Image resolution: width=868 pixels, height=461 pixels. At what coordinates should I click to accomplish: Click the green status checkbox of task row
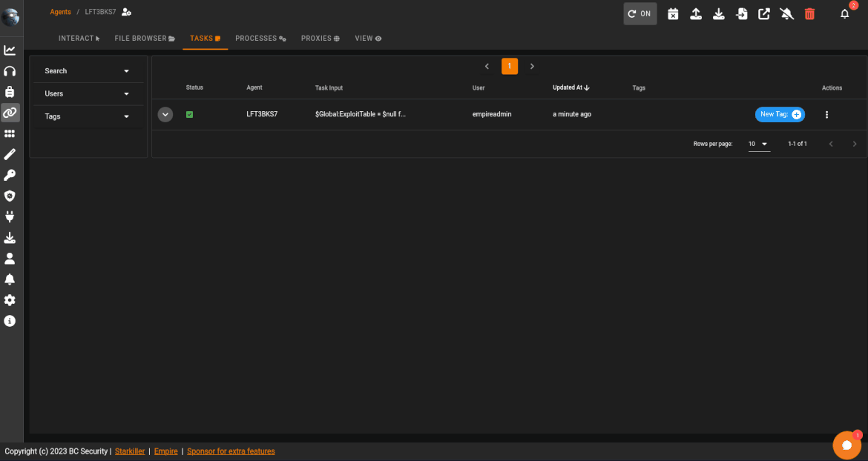click(189, 115)
